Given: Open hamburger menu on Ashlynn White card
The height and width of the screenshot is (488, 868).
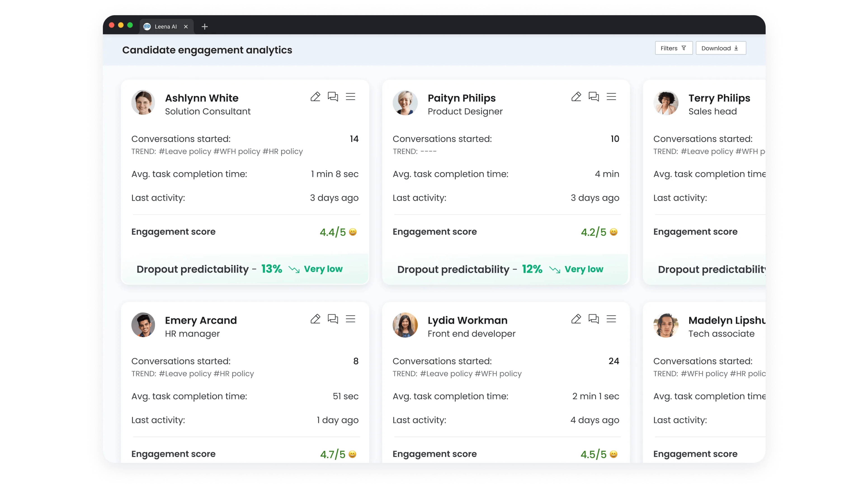Looking at the screenshot, I should pyautogui.click(x=350, y=97).
